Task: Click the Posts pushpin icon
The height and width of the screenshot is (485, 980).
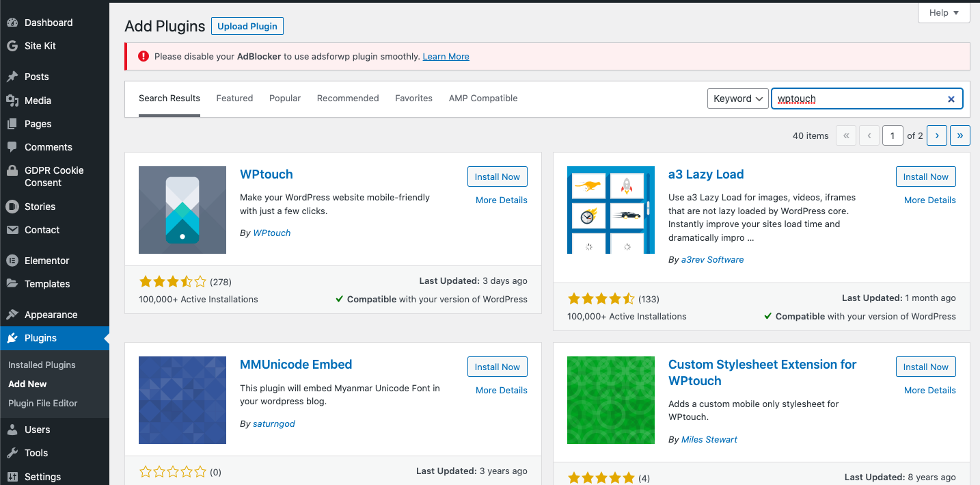Action: coord(12,77)
